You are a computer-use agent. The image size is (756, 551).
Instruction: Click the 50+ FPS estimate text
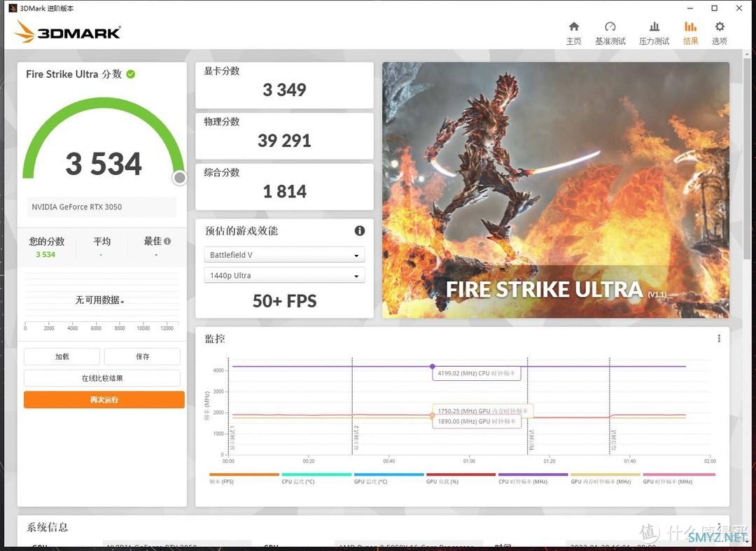284,301
